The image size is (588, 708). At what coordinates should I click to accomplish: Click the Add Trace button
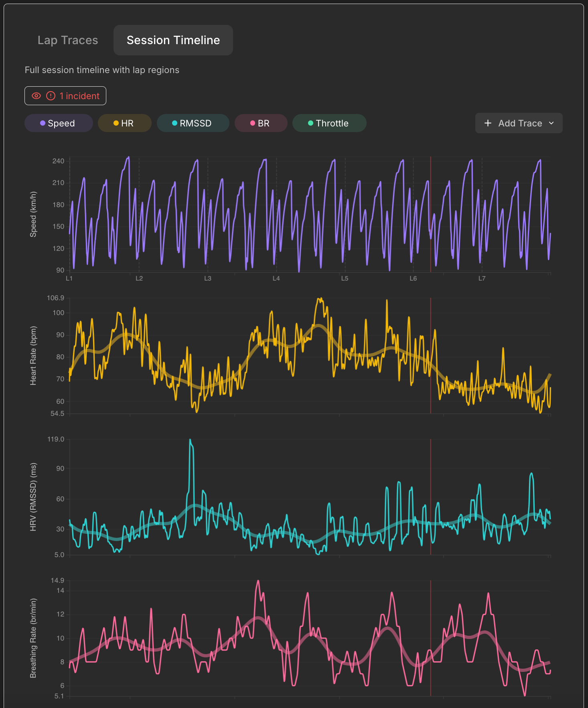(519, 123)
